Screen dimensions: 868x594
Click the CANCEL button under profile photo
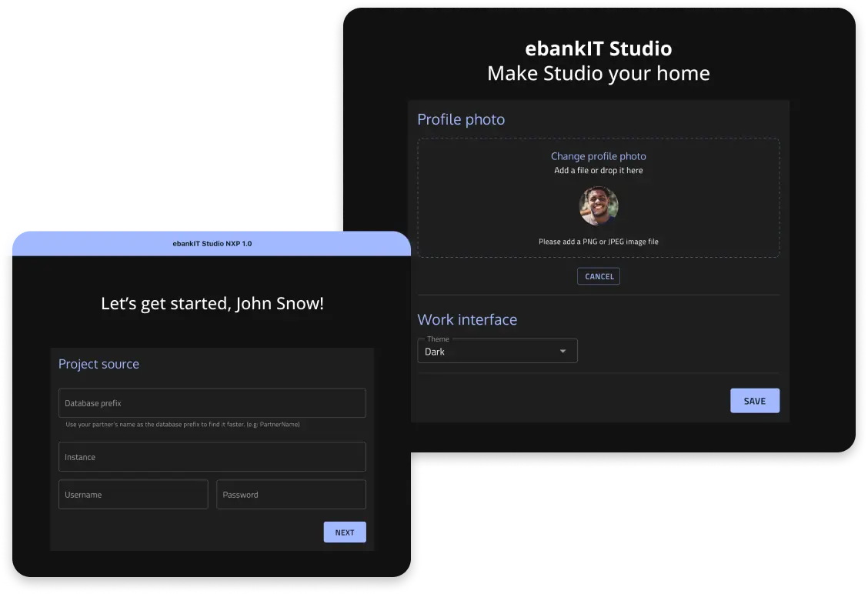coord(599,276)
